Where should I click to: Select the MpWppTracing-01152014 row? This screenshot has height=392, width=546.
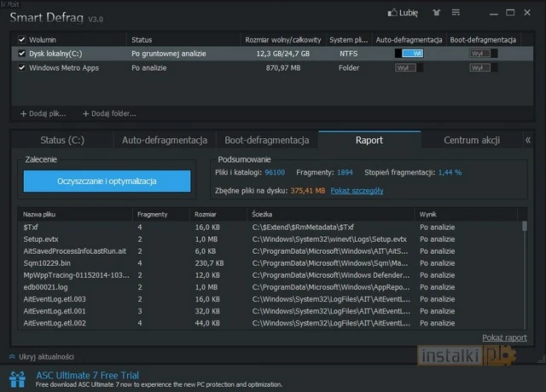point(270,275)
